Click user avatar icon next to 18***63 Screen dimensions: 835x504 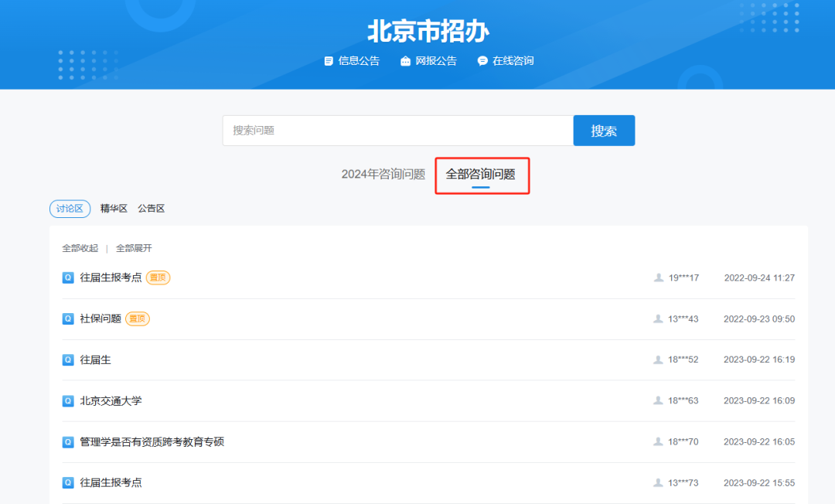click(659, 400)
